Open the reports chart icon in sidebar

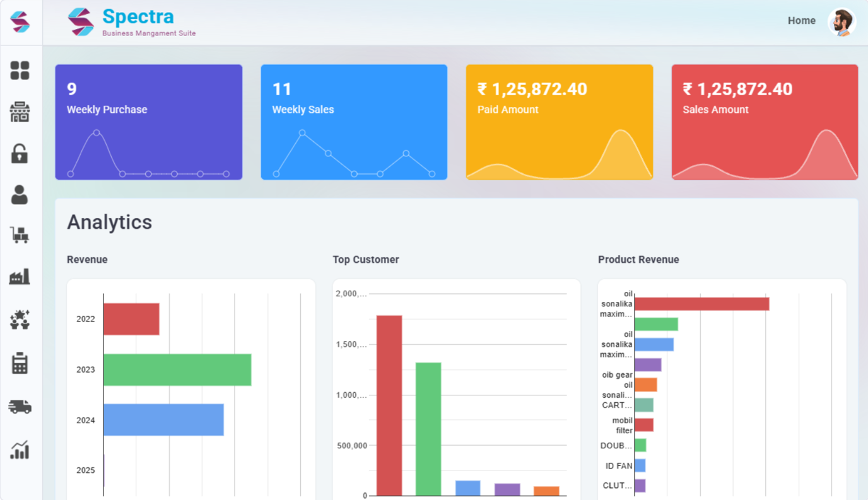click(x=21, y=450)
